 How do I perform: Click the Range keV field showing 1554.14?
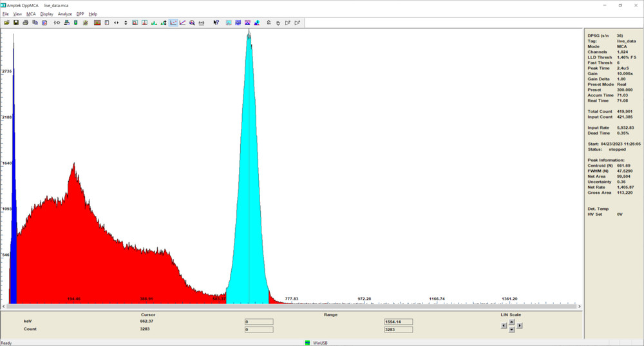pyautogui.click(x=399, y=322)
